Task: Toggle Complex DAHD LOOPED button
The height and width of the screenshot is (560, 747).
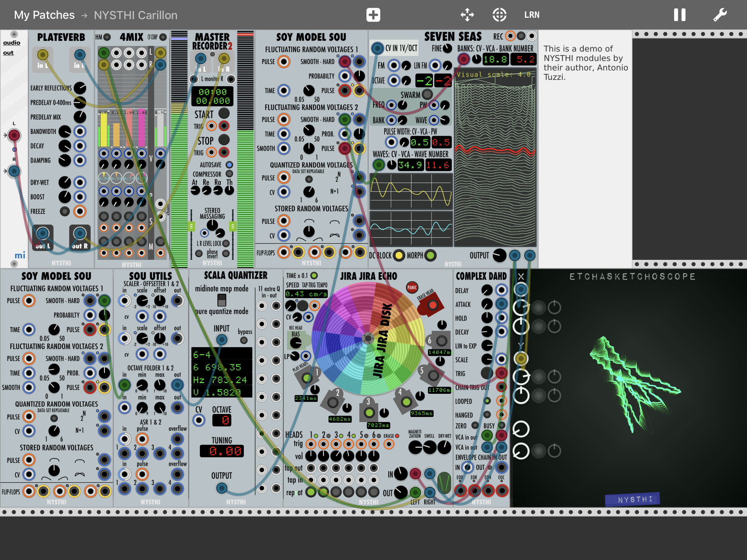Action: tap(487, 401)
